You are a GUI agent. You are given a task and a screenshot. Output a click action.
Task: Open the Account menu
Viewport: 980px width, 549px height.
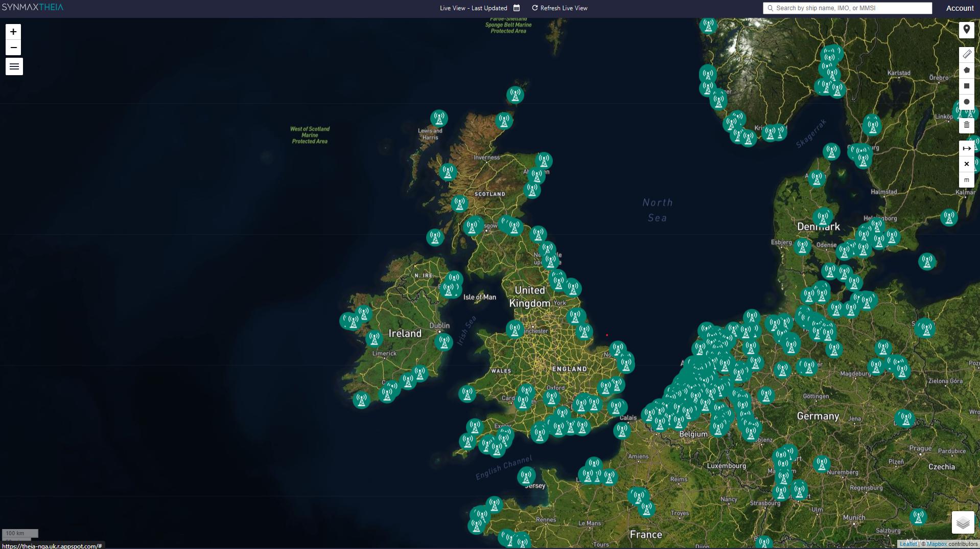960,8
